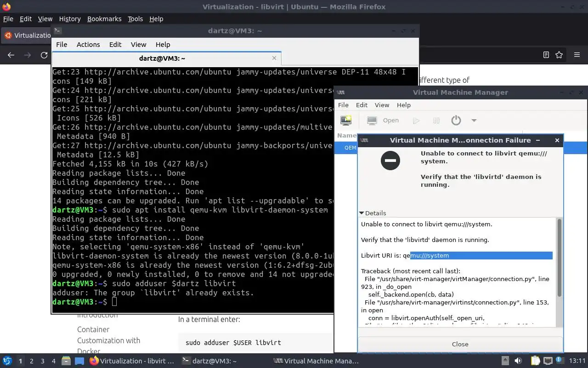
Task: Click the Name column header in VM list
Action: coord(347,135)
